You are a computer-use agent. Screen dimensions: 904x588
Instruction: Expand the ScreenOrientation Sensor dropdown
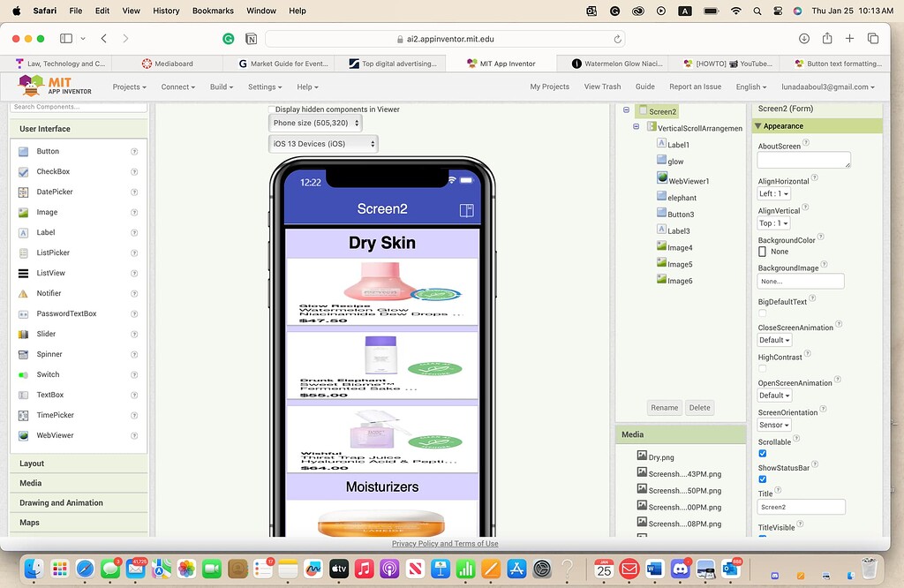coord(774,425)
